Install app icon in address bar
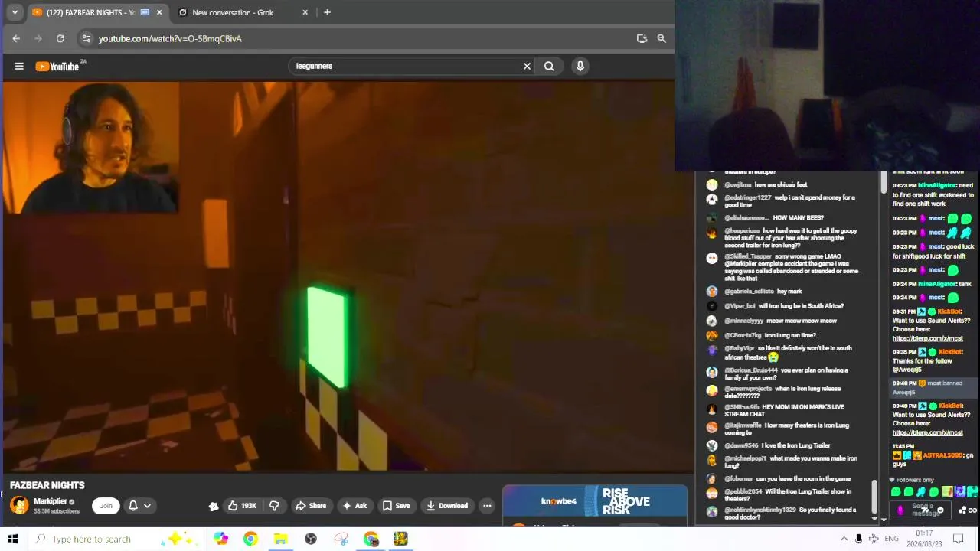 coord(642,38)
